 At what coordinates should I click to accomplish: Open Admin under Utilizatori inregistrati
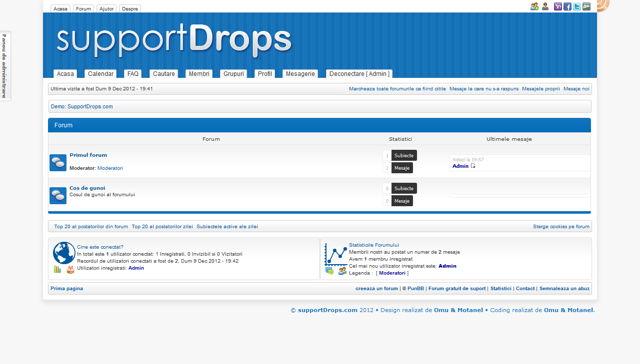click(x=136, y=268)
